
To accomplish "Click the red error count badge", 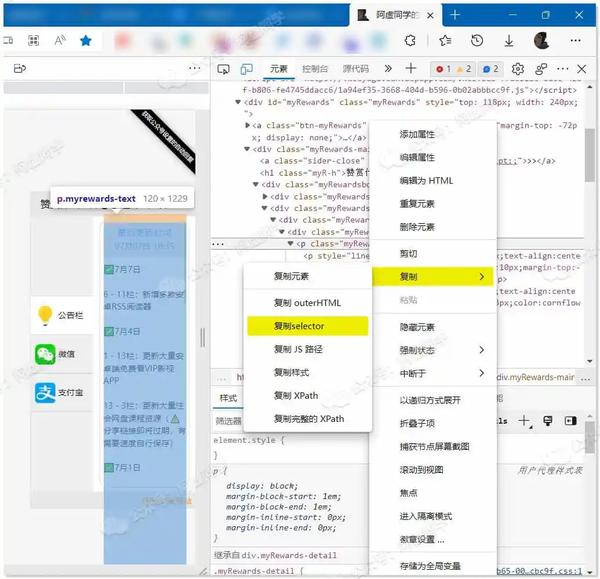I will (444, 69).
